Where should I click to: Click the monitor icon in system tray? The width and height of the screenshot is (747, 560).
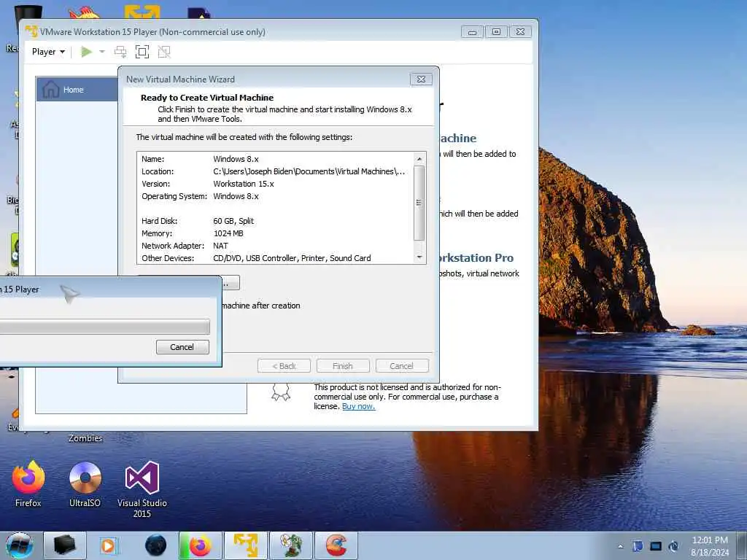click(x=656, y=546)
